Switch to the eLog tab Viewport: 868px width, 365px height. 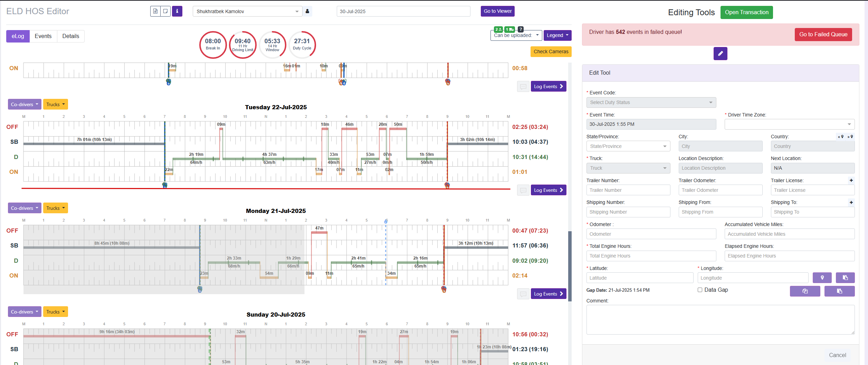point(18,36)
